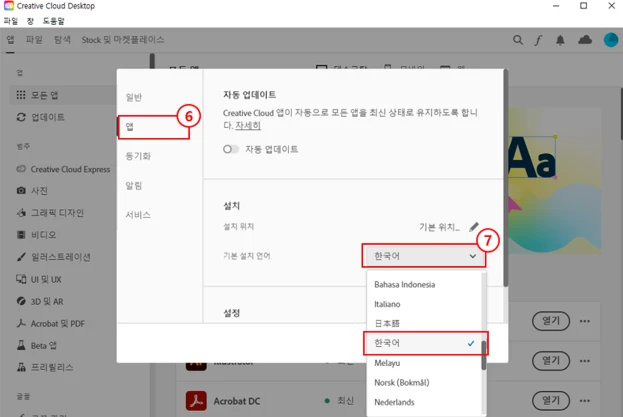Open the 기본 설치 언어 dropdown
Screen dimensions: 623x417
pyautogui.click(x=424, y=256)
